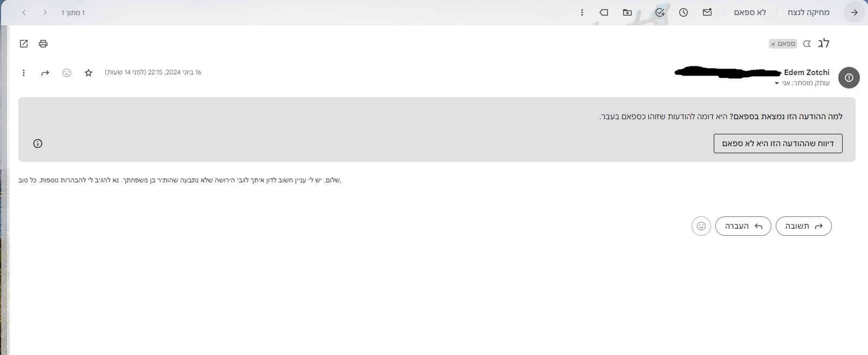This screenshot has width=868, height=355.
Task: Click the back arrow to return to the list
Action: point(854,12)
